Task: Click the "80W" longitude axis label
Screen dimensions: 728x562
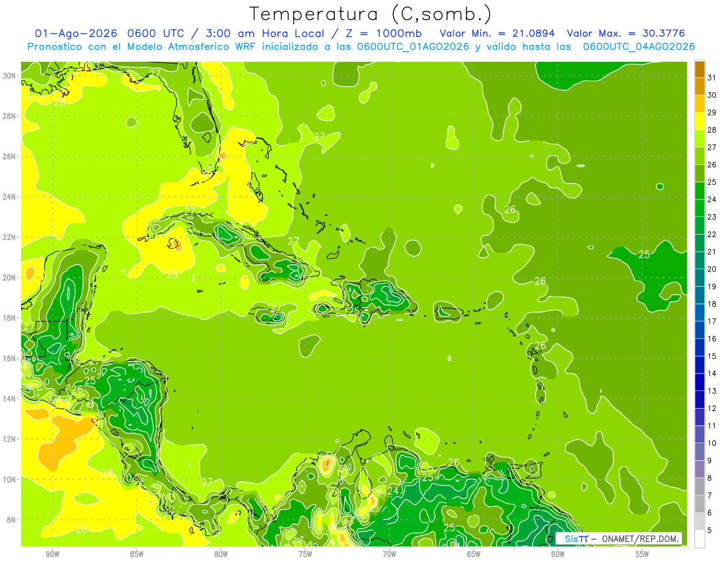Action: click(221, 554)
